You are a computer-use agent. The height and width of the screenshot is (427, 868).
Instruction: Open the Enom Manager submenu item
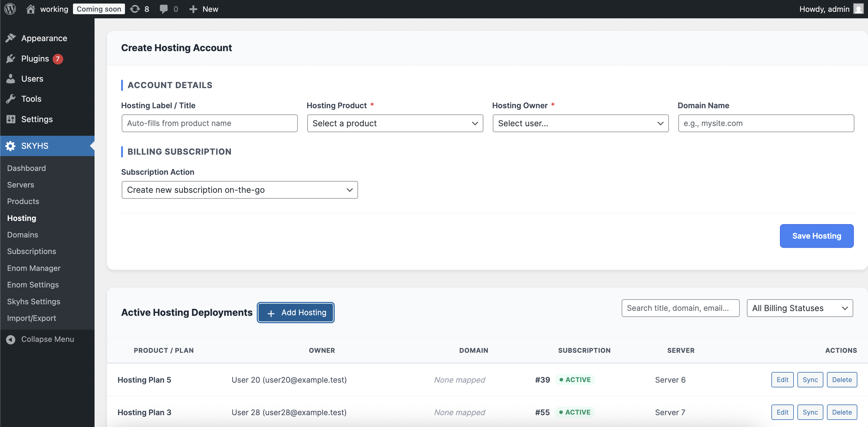click(34, 268)
